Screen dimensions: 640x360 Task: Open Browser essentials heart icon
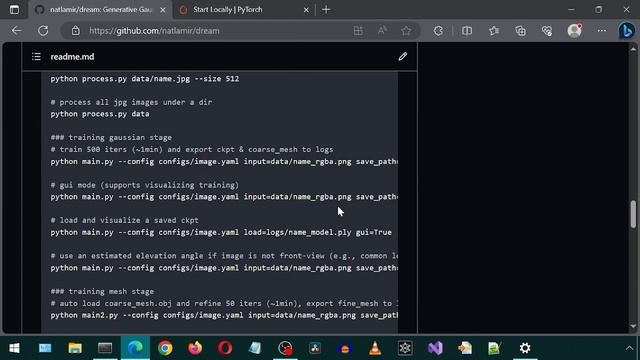pyautogui.click(x=547, y=31)
